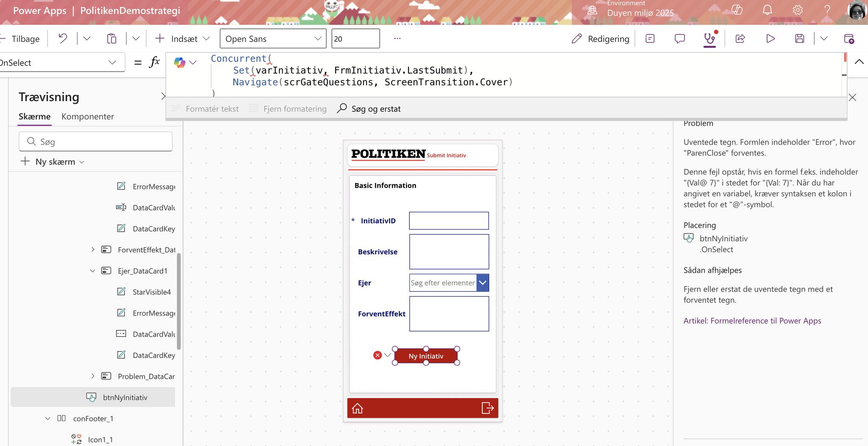The height and width of the screenshot is (446, 868).
Task: Click the InitiativID input box
Action: (x=449, y=221)
